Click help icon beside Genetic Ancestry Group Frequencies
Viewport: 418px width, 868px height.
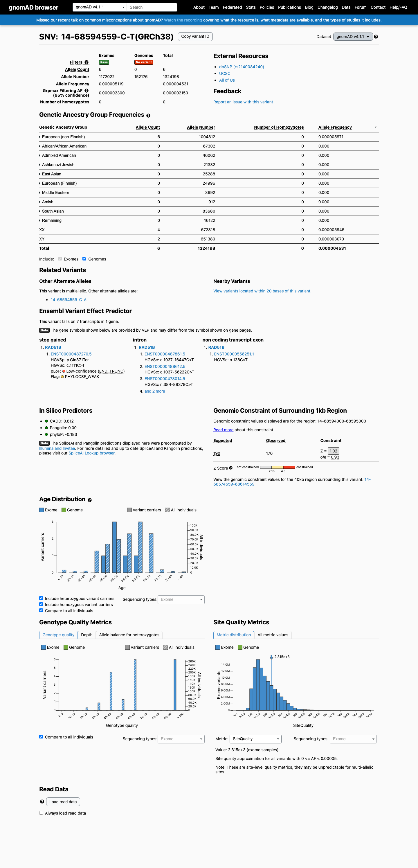148,116
